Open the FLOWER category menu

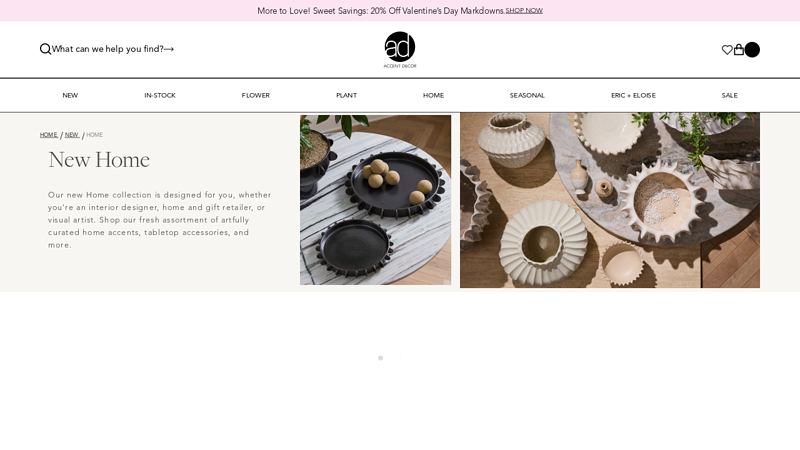(256, 95)
